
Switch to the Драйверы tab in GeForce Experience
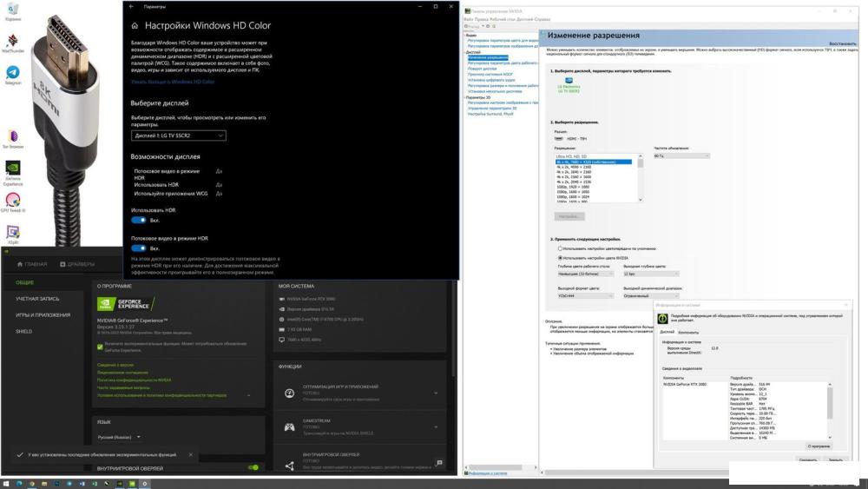pos(77,264)
